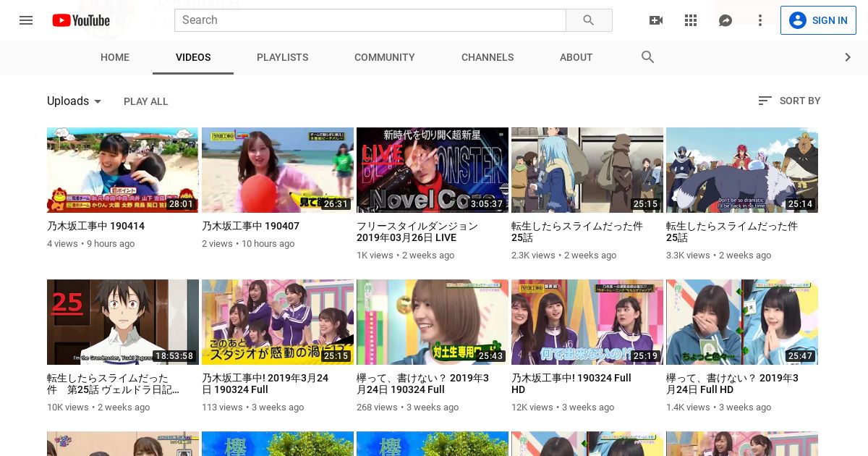This screenshot has height=456, width=868.
Task: Click the '12K views • 3 weeks ago' text
Action: [x=563, y=408]
